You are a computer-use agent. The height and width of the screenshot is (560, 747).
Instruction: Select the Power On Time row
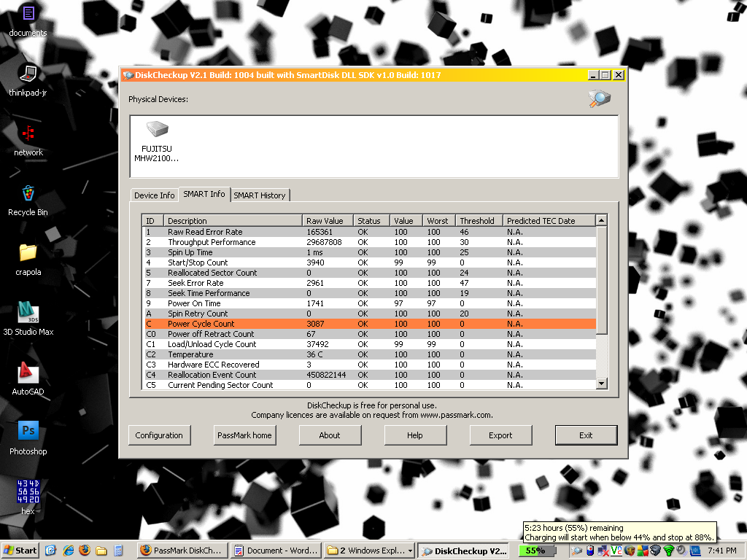coord(370,303)
